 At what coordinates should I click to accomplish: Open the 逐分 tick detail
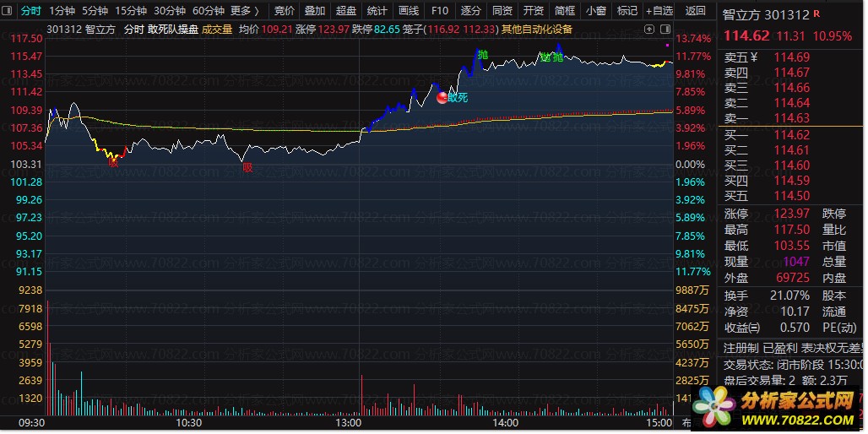pyautogui.click(x=471, y=10)
